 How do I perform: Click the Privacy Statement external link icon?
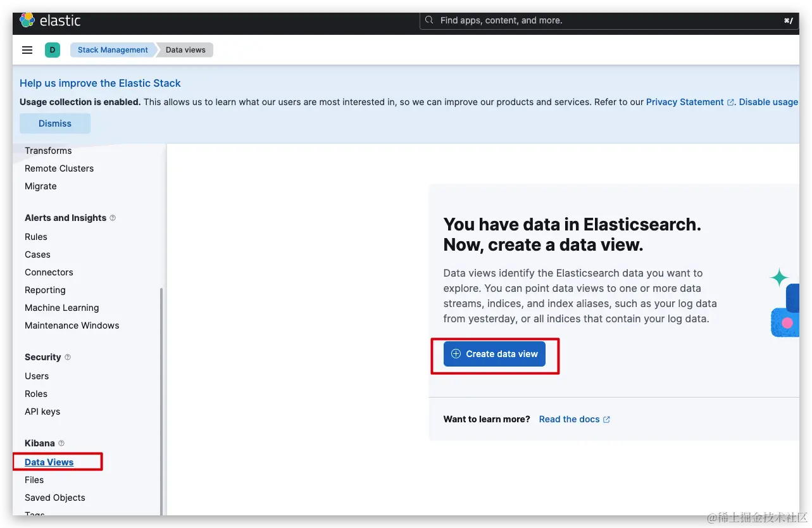click(x=730, y=102)
